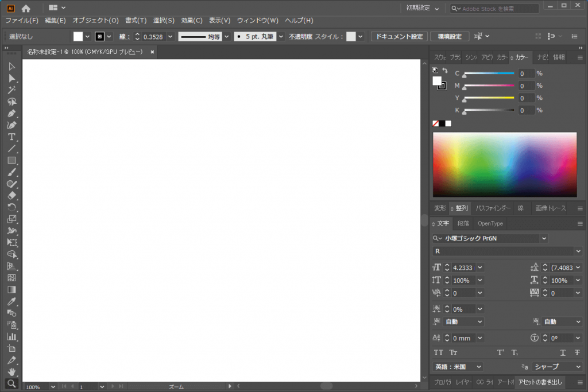The image size is (588, 392).
Task: Click the ドキュメント設定 button
Action: [x=399, y=36]
